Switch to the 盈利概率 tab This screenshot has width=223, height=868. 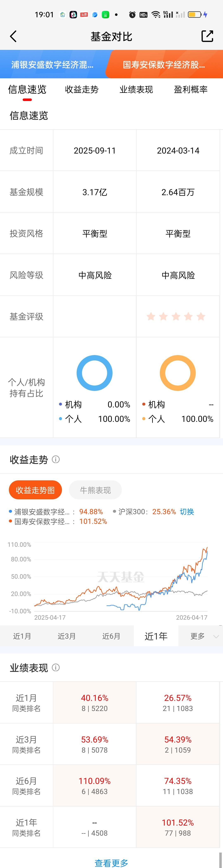[x=191, y=89]
